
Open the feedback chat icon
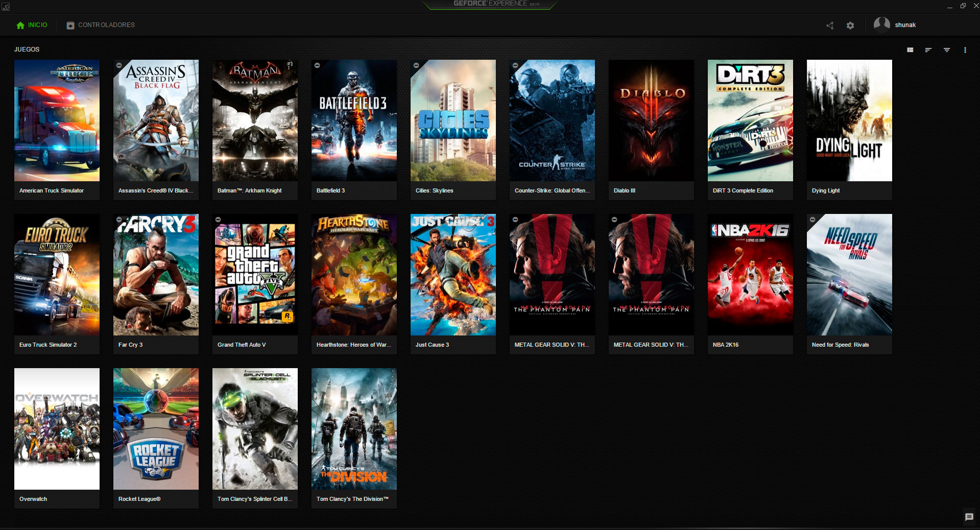click(969, 517)
